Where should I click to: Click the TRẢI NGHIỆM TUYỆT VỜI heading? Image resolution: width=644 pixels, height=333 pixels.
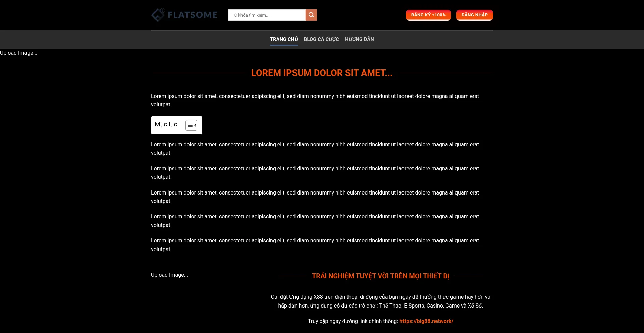(x=380, y=276)
